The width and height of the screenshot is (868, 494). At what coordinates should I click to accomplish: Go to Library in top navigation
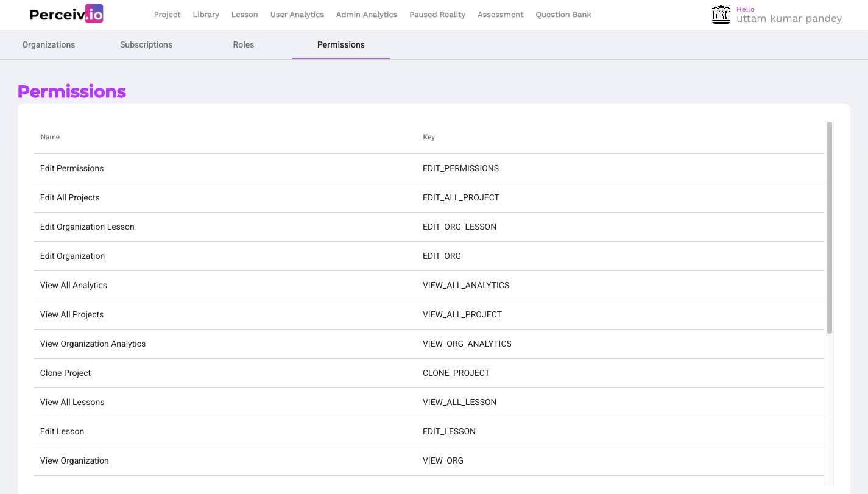point(206,15)
